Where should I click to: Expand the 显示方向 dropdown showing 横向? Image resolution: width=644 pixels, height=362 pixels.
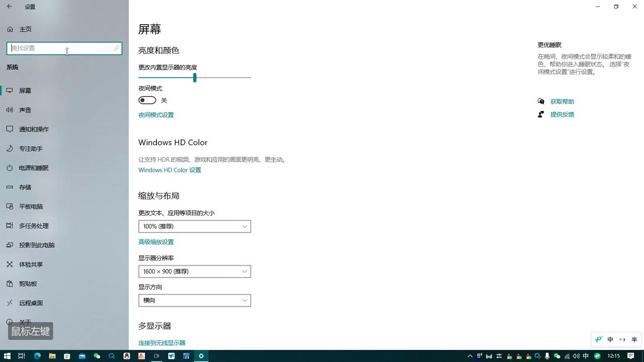(195, 300)
